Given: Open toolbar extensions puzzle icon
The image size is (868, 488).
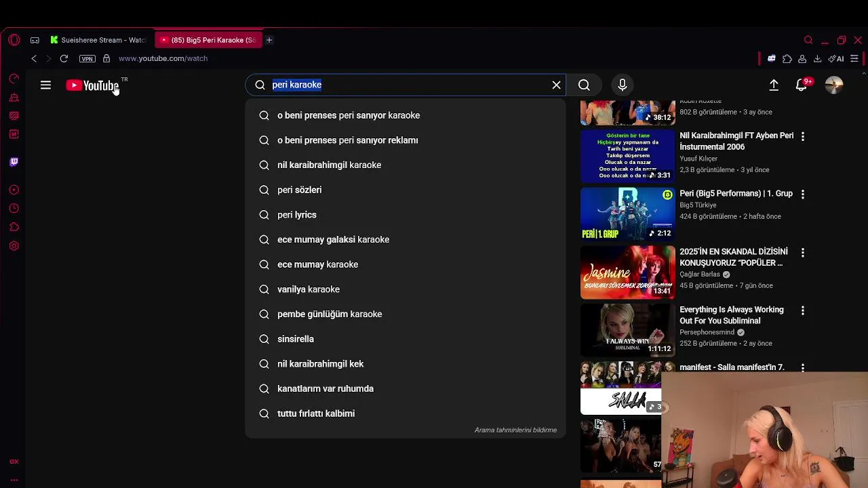Looking at the screenshot, I should tap(787, 59).
